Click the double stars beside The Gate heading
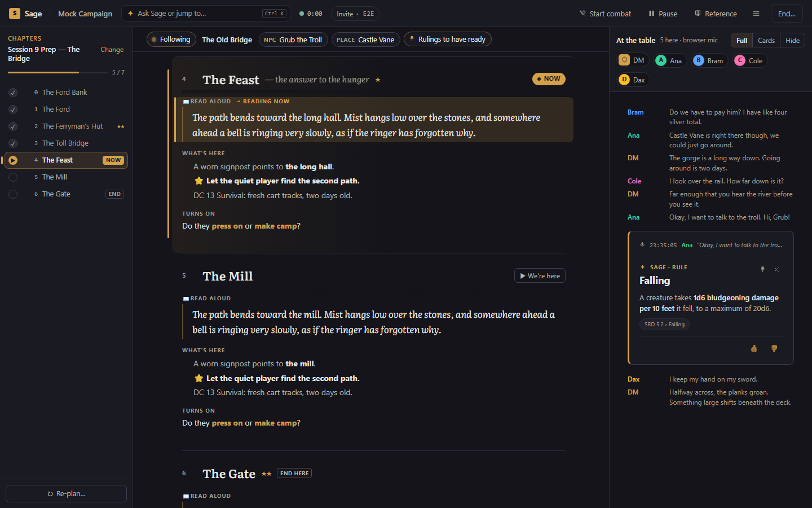 (x=266, y=474)
